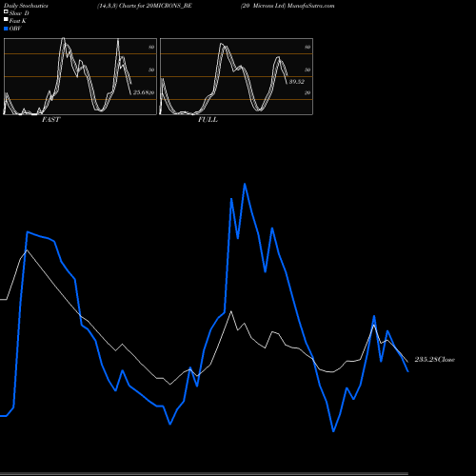Click the highest peak of the blue OBV line

pyautogui.click(x=245, y=184)
